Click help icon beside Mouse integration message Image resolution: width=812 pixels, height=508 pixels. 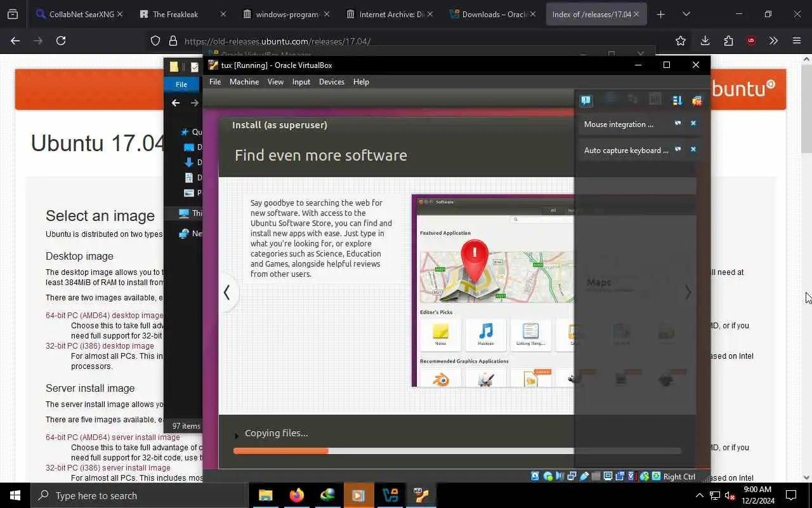click(678, 123)
